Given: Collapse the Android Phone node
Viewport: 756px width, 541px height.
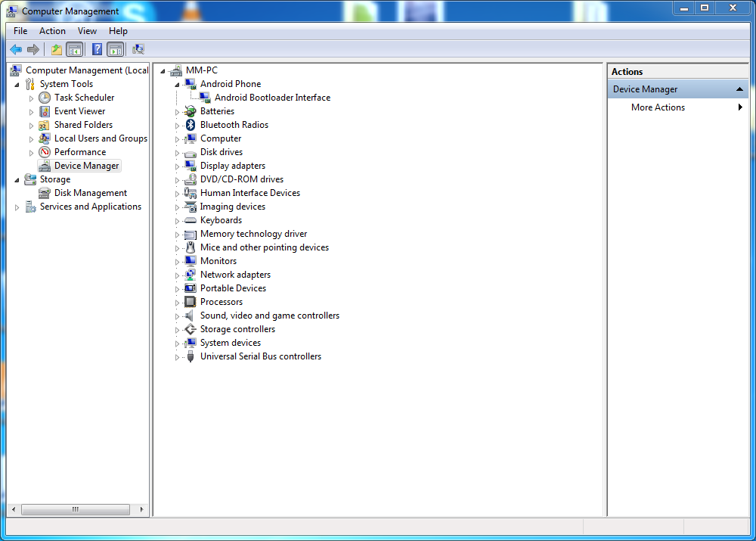Looking at the screenshot, I should 178,84.
